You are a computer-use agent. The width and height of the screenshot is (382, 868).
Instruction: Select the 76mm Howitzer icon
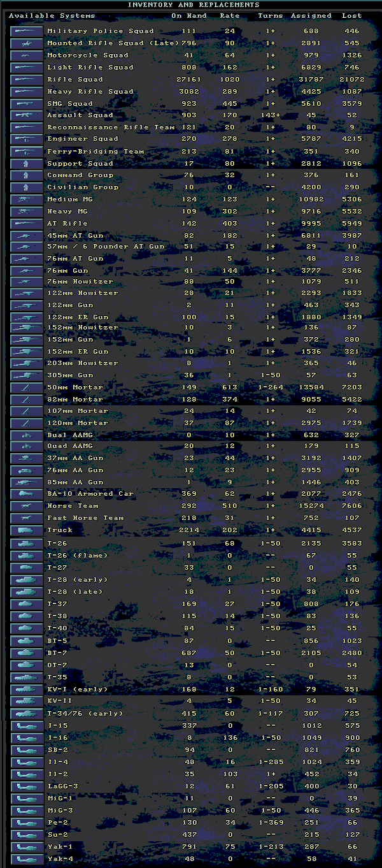tap(26, 281)
